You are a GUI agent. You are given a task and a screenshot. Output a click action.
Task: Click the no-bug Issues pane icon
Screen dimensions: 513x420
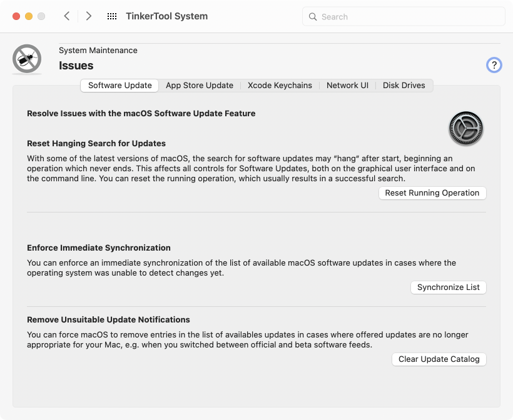pyautogui.click(x=27, y=59)
